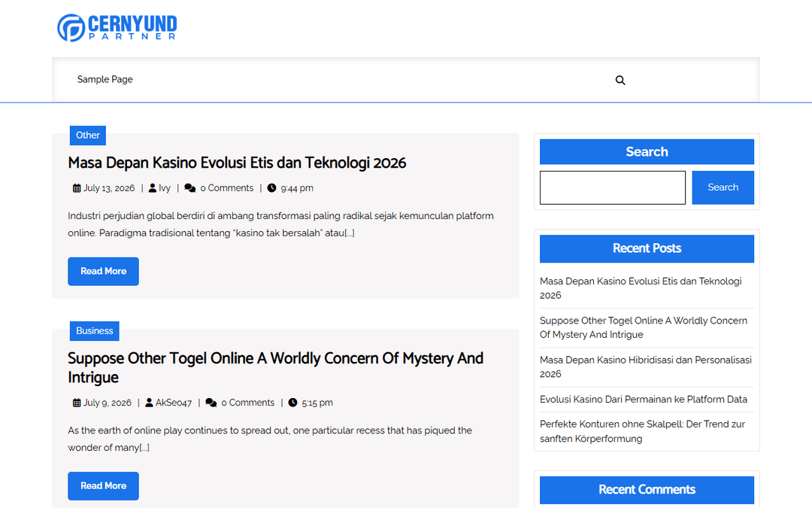Click the blue Search submit button

723,187
